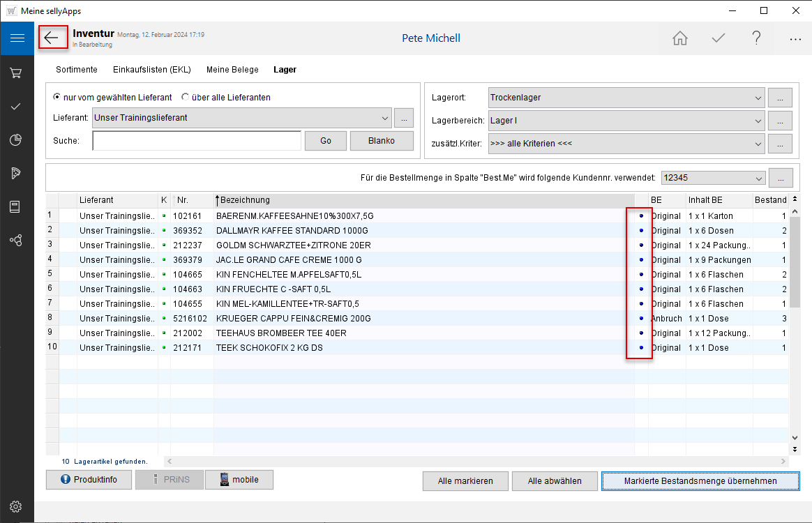Click the pie chart sidebar icon
The width and height of the screenshot is (812, 523).
17,140
